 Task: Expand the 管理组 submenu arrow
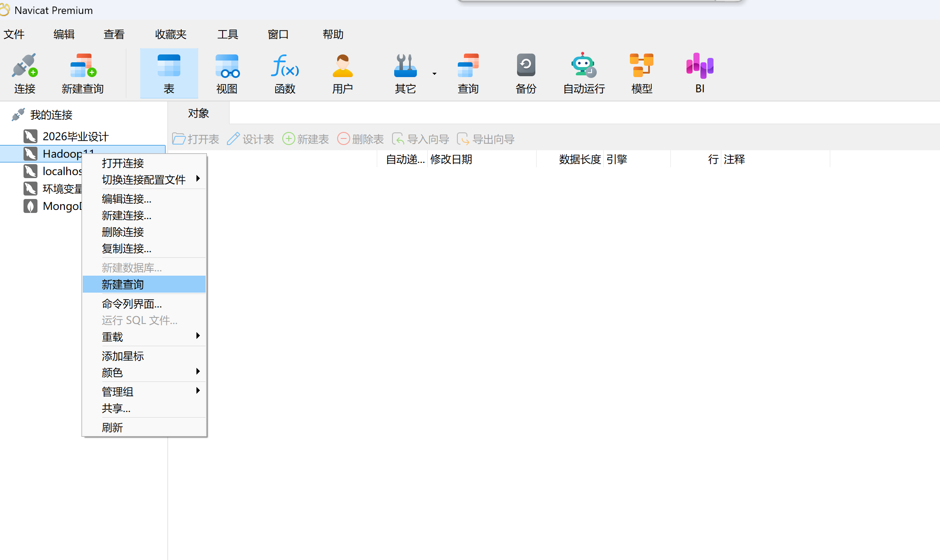[198, 391]
